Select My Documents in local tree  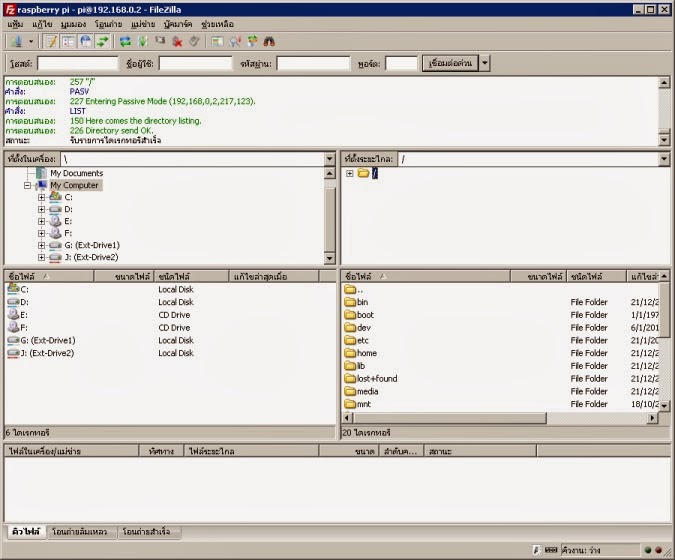coord(77,173)
